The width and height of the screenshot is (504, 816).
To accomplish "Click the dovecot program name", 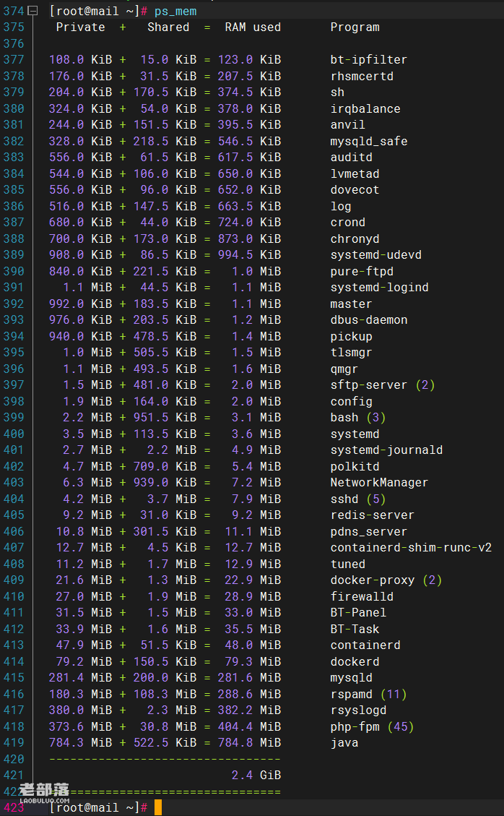I will point(355,189).
